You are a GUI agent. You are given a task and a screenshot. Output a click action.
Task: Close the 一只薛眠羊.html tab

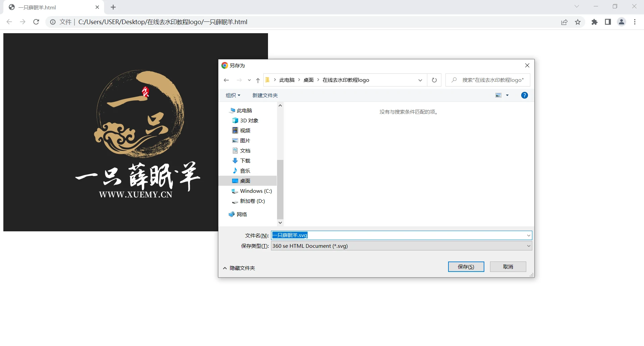pyautogui.click(x=97, y=7)
